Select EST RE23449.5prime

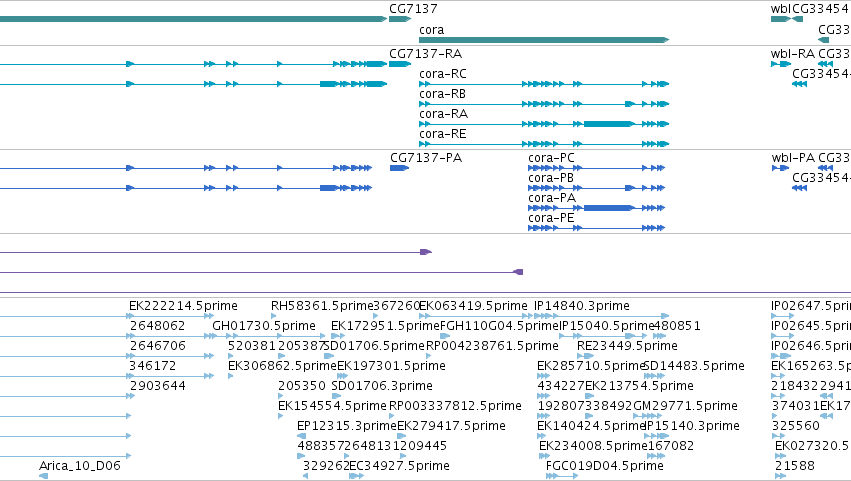(x=627, y=346)
